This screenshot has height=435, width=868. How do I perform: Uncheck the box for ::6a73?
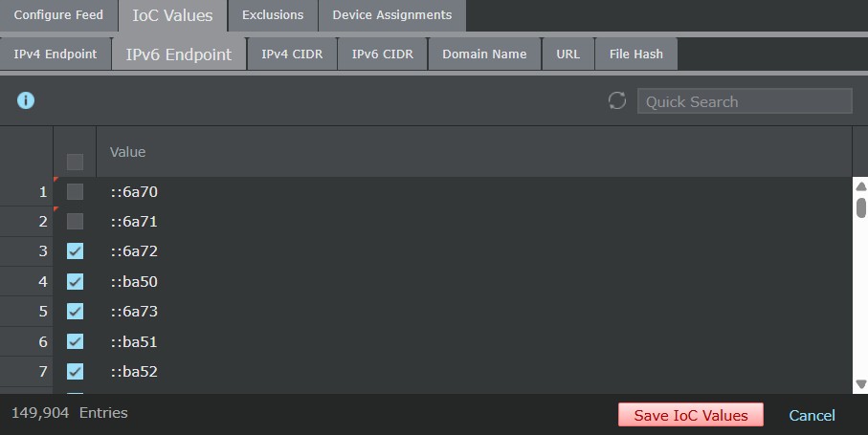75,312
